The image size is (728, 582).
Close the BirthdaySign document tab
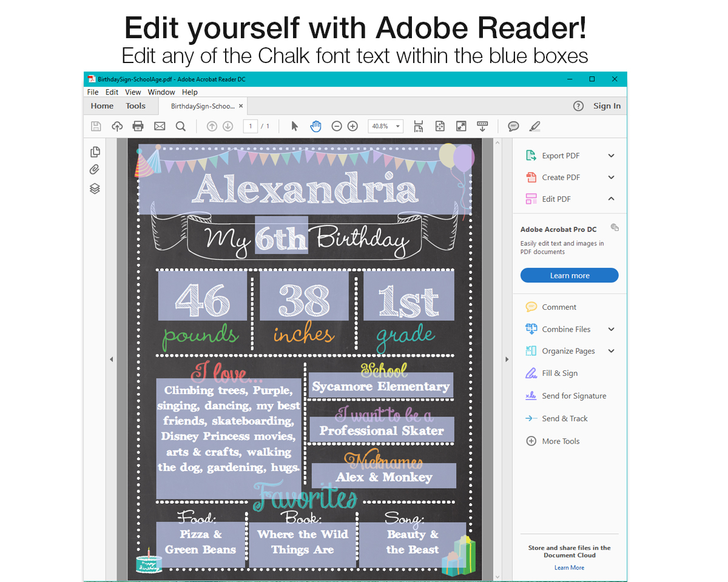pyautogui.click(x=241, y=106)
